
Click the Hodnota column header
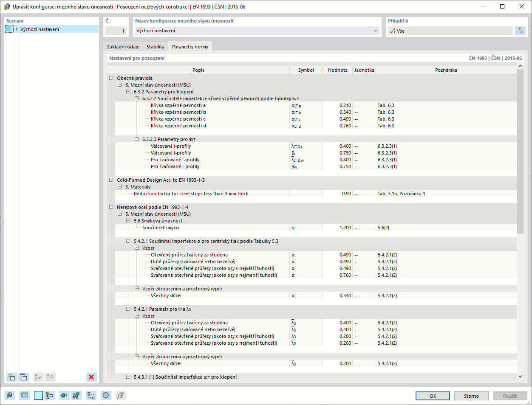click(x=338, y=70)
